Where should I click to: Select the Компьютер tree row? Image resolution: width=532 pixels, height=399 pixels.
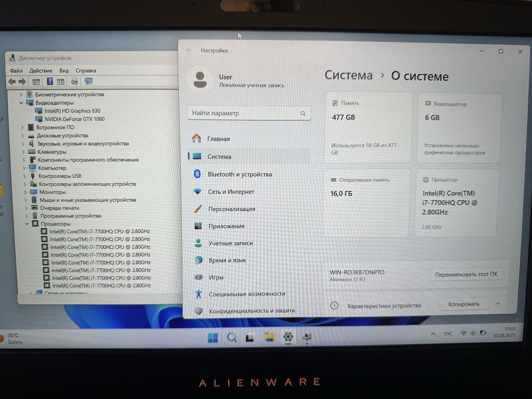(52, 168)
